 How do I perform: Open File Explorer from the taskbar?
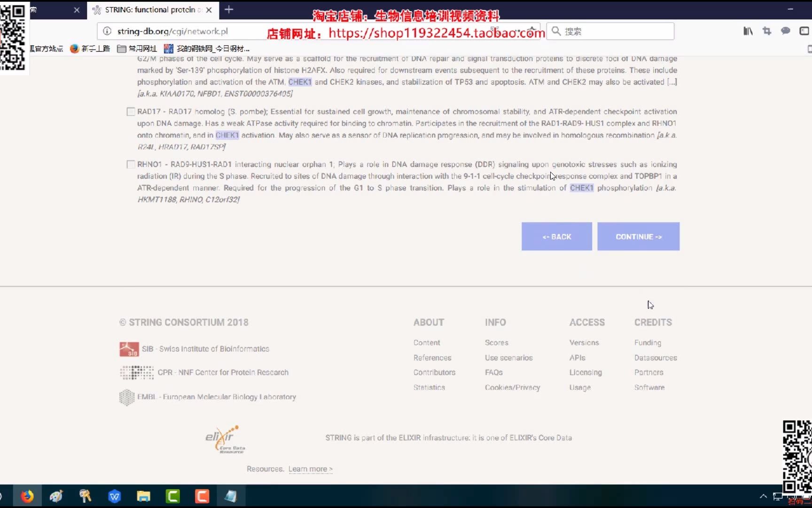tap(144, 496)
